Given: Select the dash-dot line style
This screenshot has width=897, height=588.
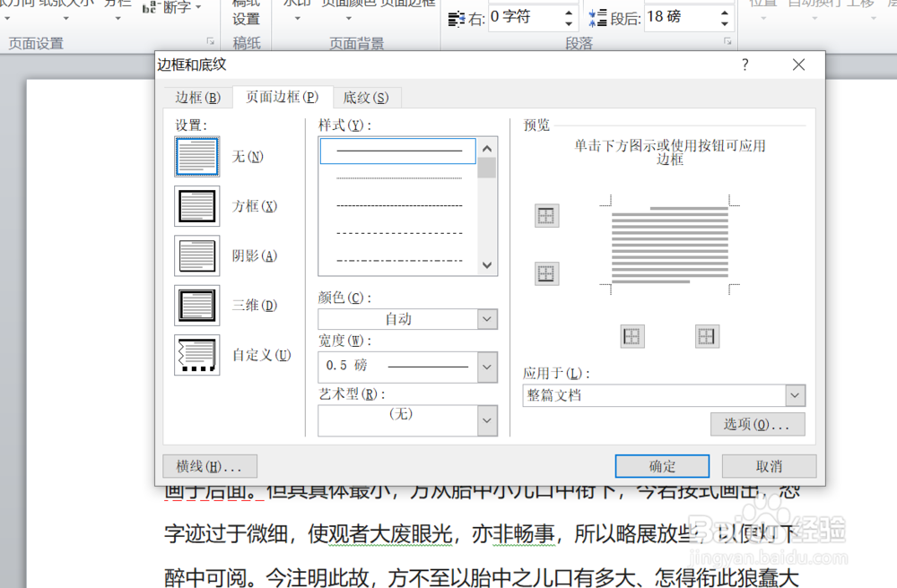Looking at the screenshot, I should pos(398,261).
